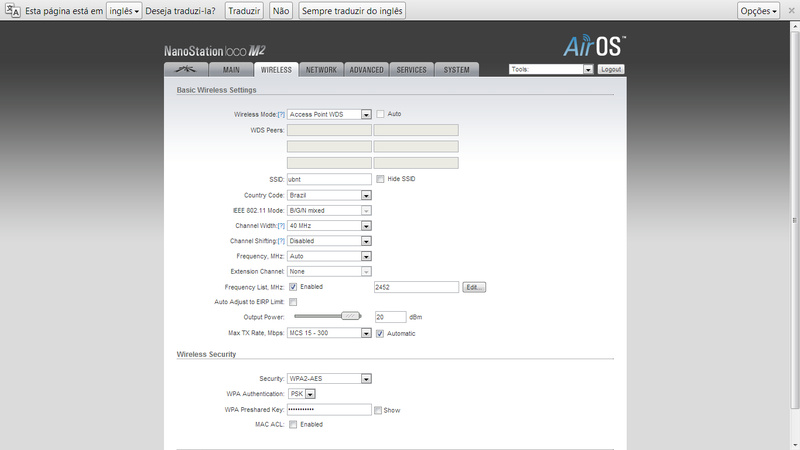
Task: Click the Output Power slider handle
Action: pyautogui.click(x=351, y=316)
